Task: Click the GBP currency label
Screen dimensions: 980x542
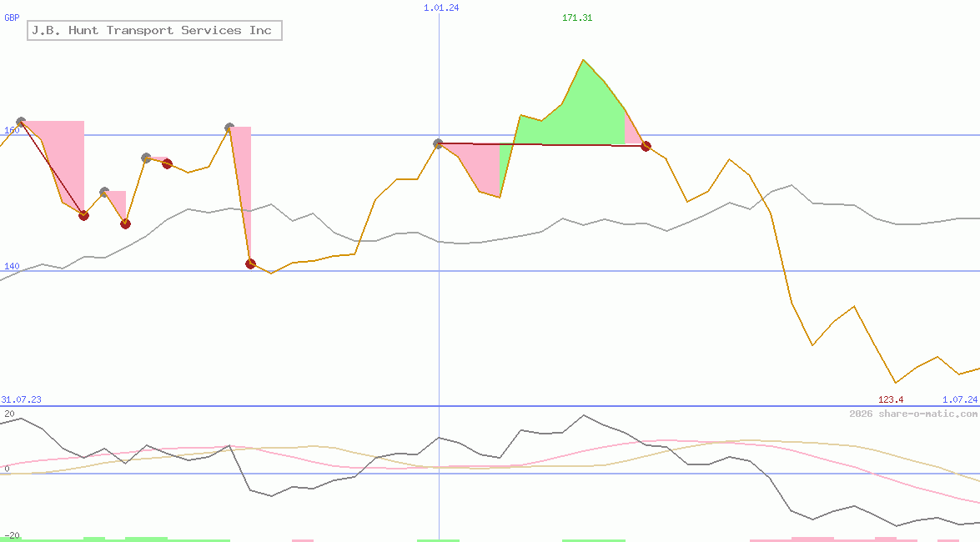Action: (12, 18)
